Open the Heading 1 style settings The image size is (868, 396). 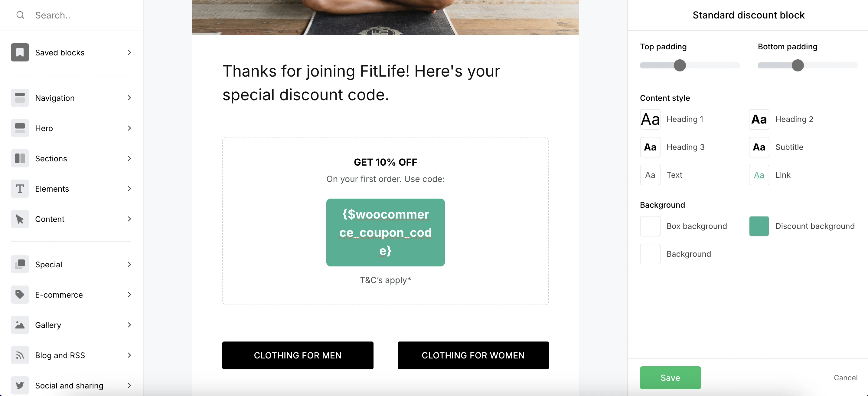[650, 119]
